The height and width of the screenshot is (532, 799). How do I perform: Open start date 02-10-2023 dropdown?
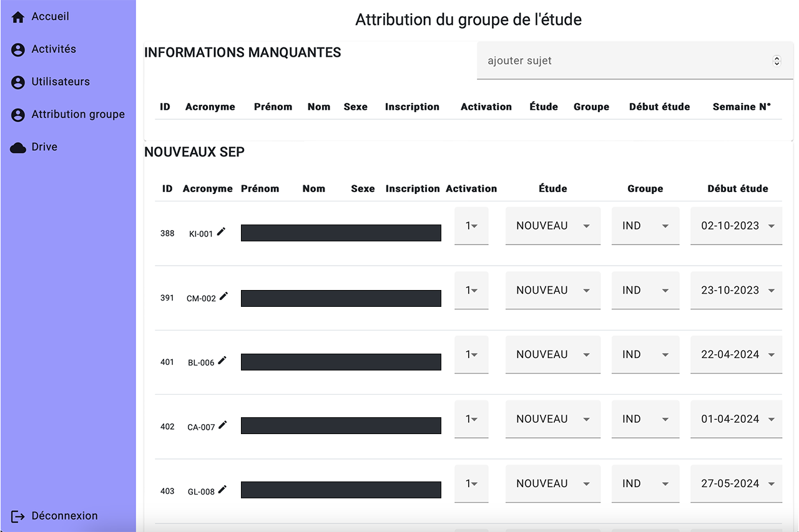click(736, 226)
